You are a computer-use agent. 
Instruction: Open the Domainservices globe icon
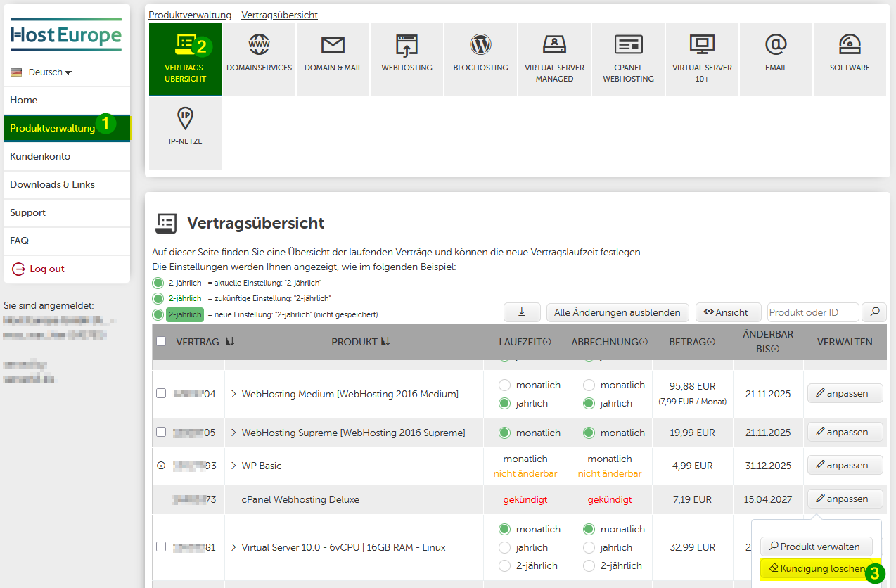(x=259, y=46)
